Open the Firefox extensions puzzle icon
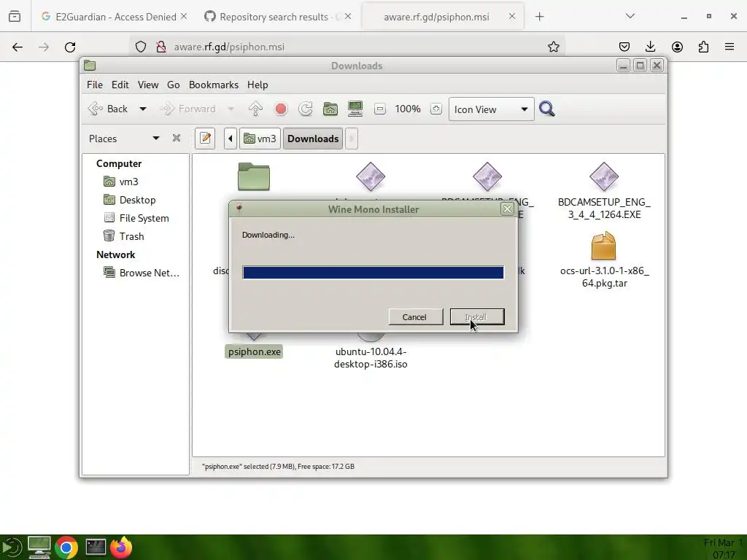 click(x=703, y=47)
